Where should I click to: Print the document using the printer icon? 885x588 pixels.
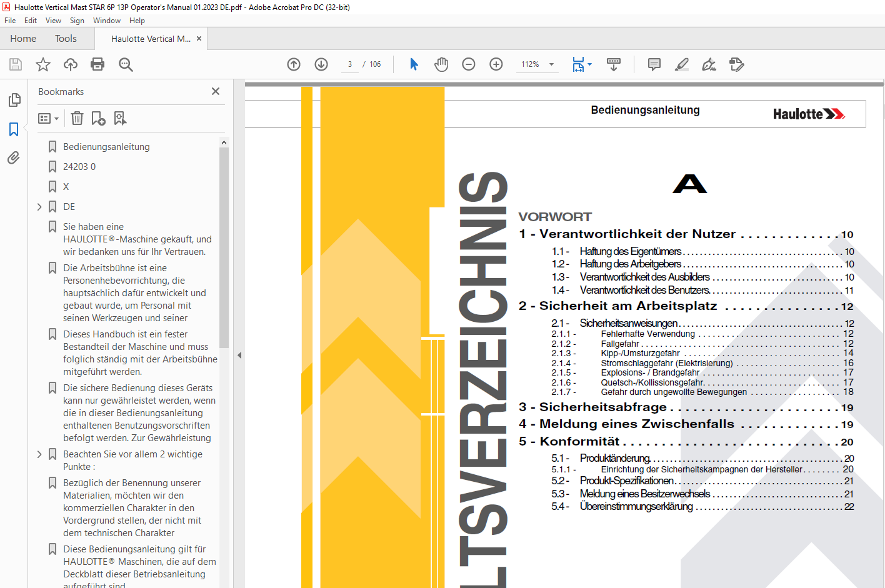97,64
